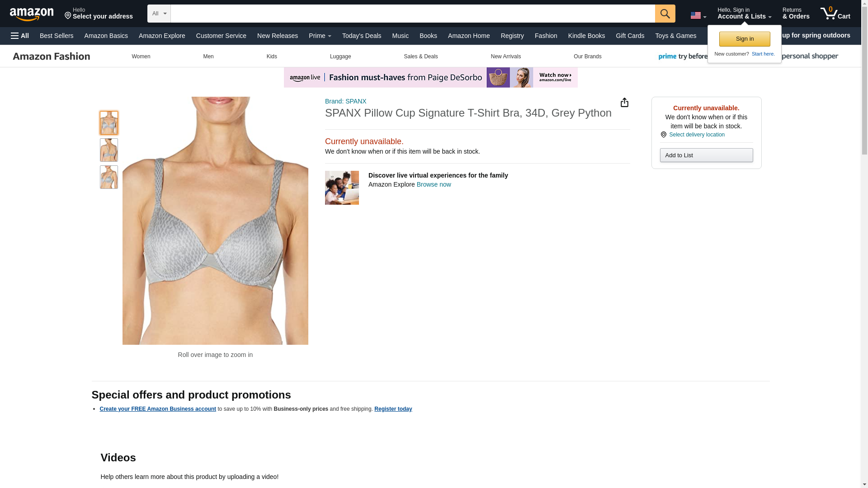Click into the search input field
Image resolution: width=868 pixels, height=488 pixels.
(x=412, y=14)
